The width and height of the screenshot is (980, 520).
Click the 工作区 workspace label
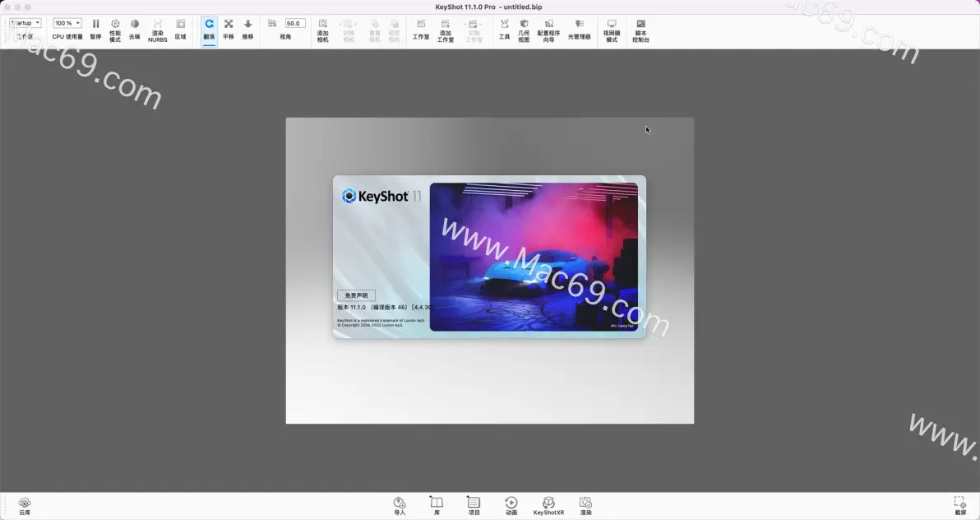tap(25, 37)
